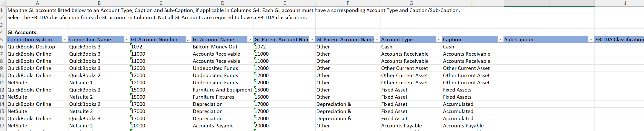Select the row 6 header
Viewport: 644px width, 131px height.
click(x=2, y=47)
